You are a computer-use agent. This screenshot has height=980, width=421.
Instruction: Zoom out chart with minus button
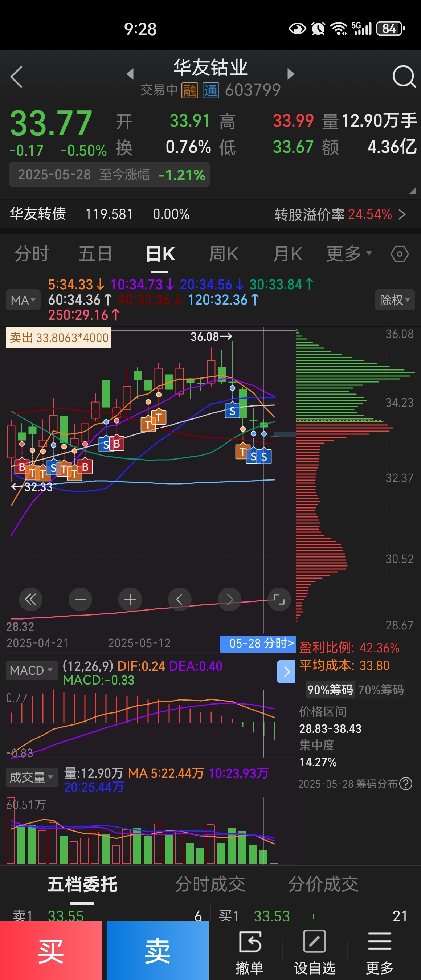tap(80, 600)
